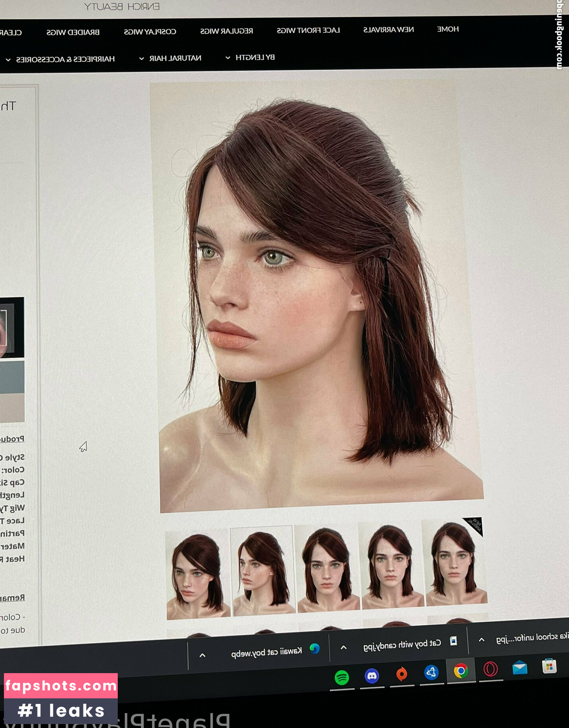This screenshot has height=728, width=569.
Task: Go to the HOME menu item
Action: point(448,29)
